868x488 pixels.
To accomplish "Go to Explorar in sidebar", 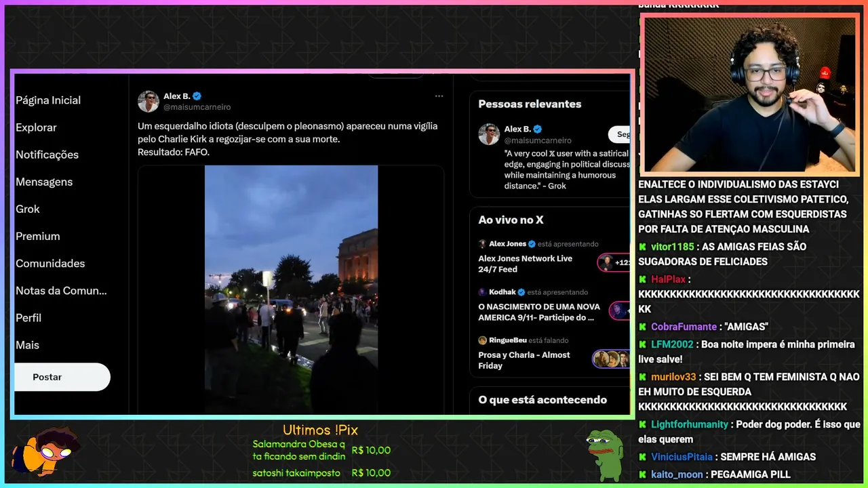I will point(36,127).
